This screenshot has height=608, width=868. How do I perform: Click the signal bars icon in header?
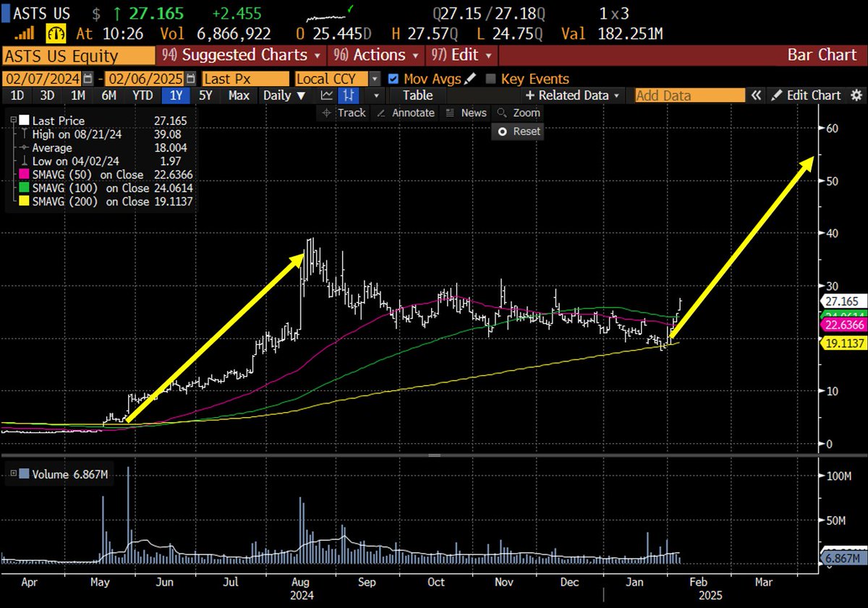[x=25, y=33]
